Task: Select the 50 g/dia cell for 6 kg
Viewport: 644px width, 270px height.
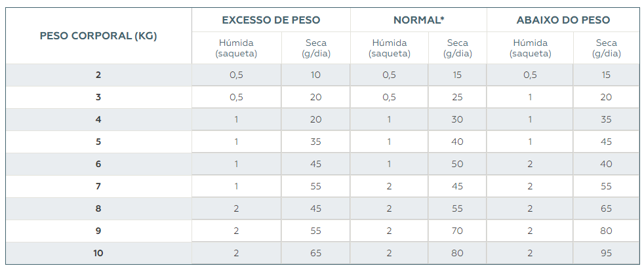Action: [x=457, y=164]
